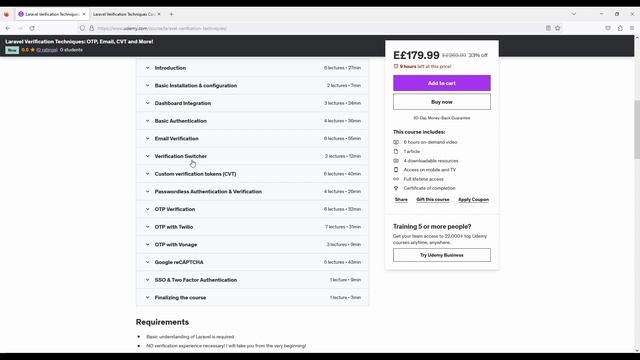
Task: Close the first Laravel Verification tab
Action: (x=84, y=14)
